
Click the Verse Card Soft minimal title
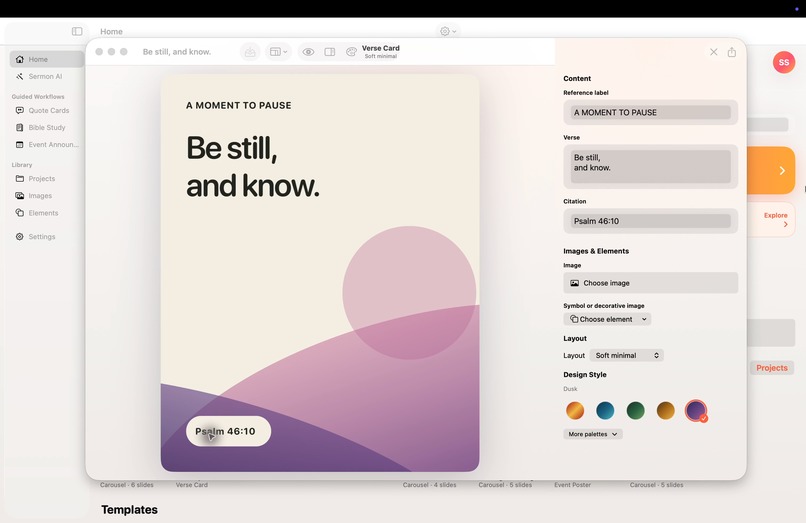pyautogui.click(x=381, y=51)
